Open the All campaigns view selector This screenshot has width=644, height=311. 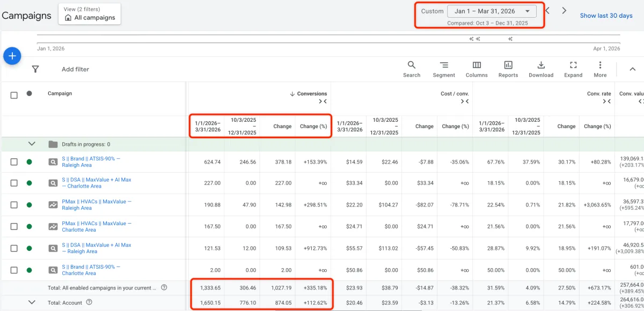(x=89, y=14)
